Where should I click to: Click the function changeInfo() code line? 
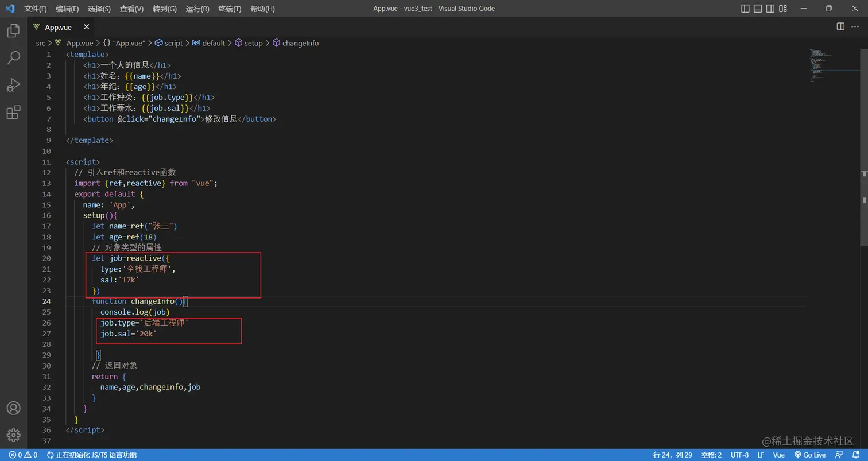[139, 301]
